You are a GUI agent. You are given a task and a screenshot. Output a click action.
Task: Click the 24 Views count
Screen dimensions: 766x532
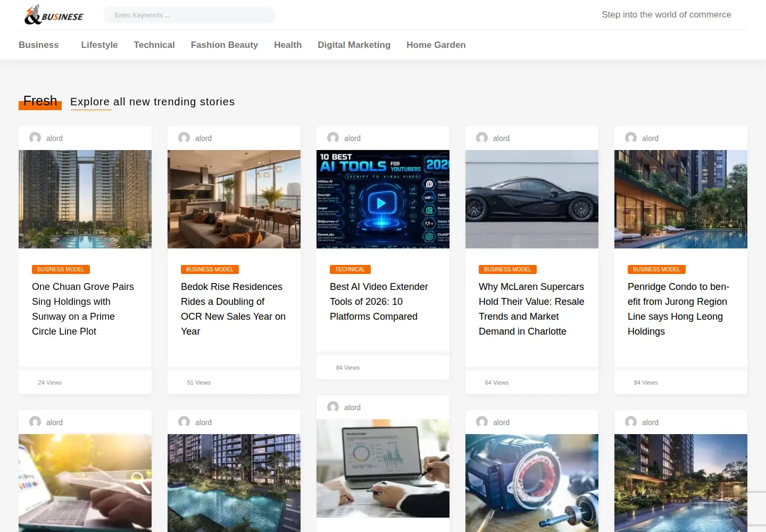[x=50, y=383]
